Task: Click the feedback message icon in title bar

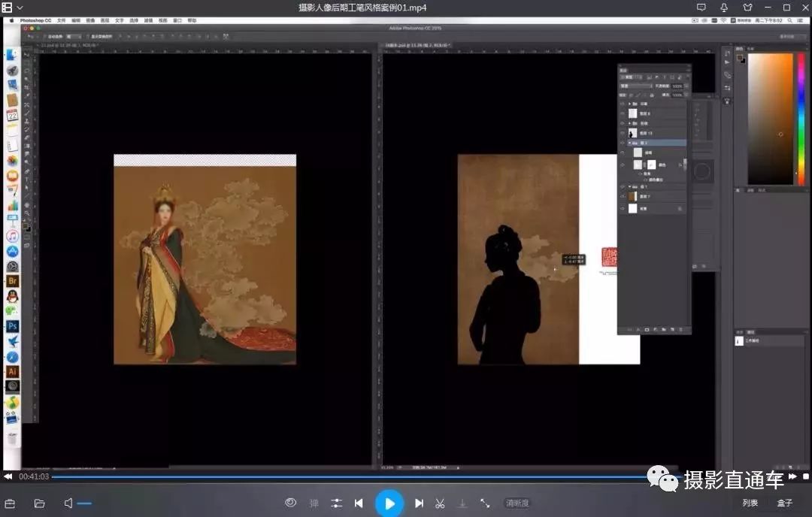Action: [x=701, y=8]
